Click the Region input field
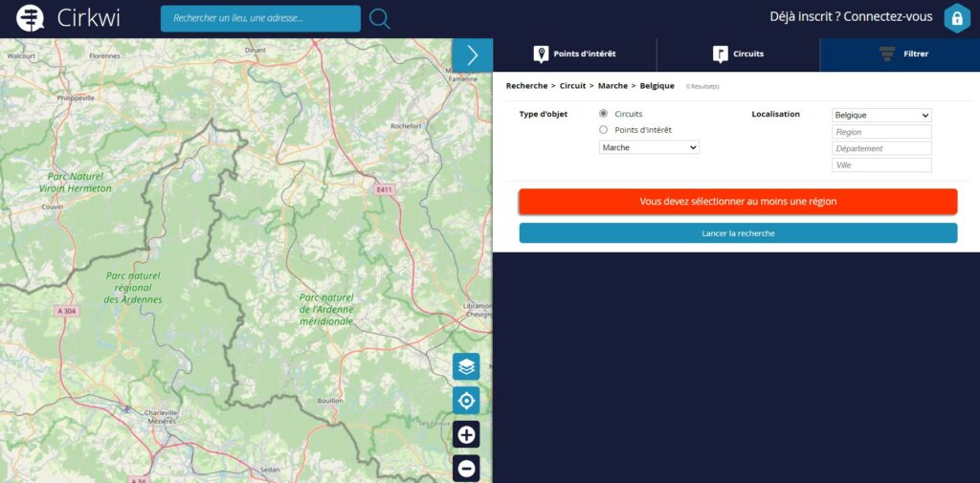This screenshot has width=980, height=483. [881, 132]
